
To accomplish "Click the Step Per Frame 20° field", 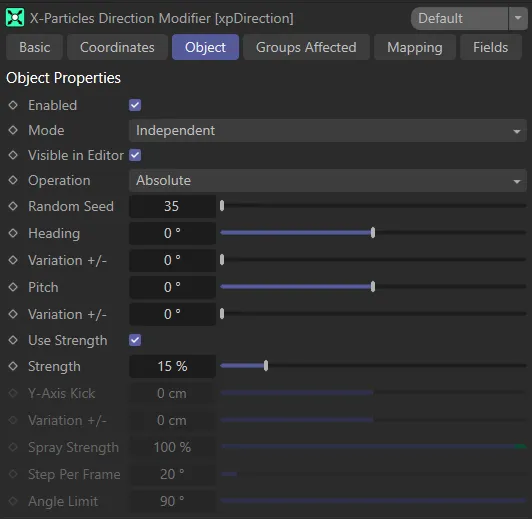I will (172, 474).
